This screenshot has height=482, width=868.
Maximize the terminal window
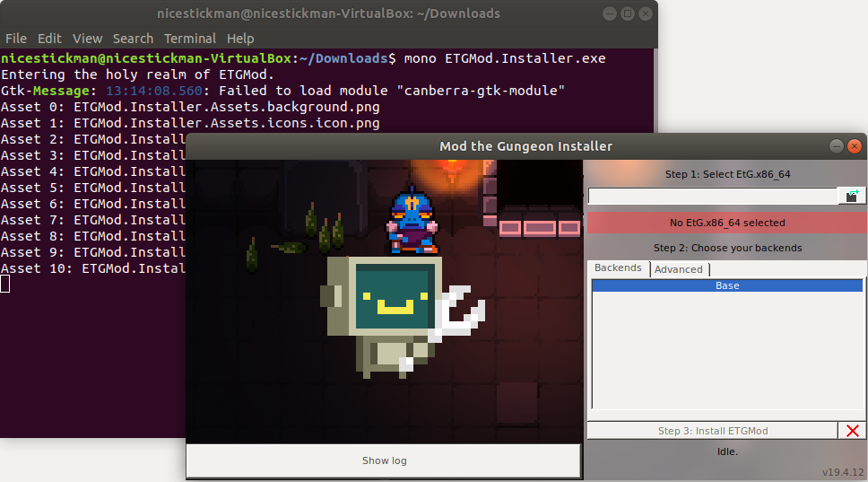(627, 13)
